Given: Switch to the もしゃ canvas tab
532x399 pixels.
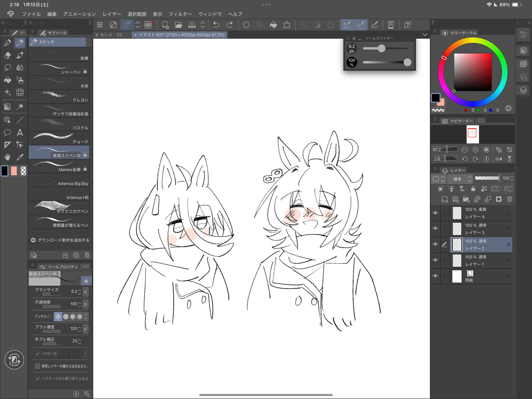Looking at the screenshot, I should pos(106,35).
